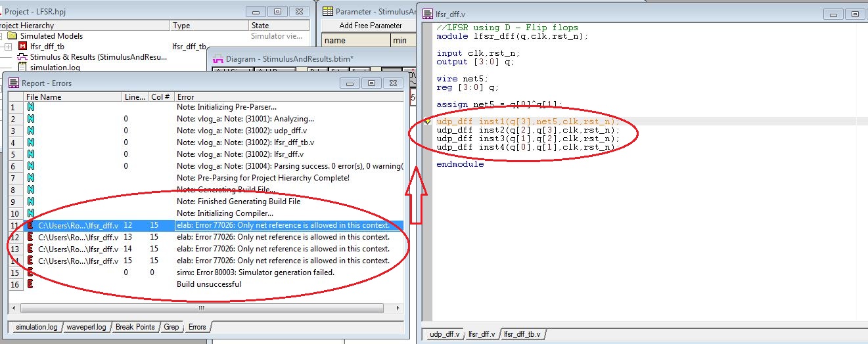Click the red error icon in row 12
868x344 pixels.
click(x=30, y=237)
